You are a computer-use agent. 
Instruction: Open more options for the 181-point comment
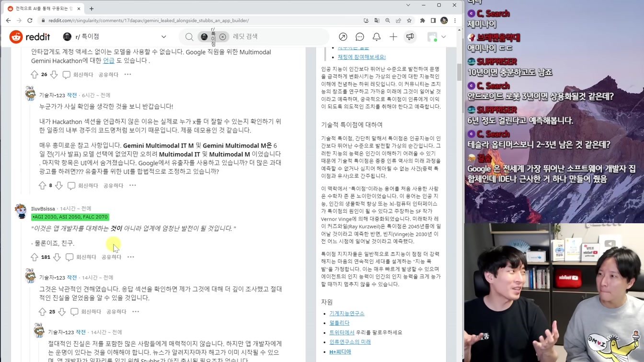click(x=131, y=257)
